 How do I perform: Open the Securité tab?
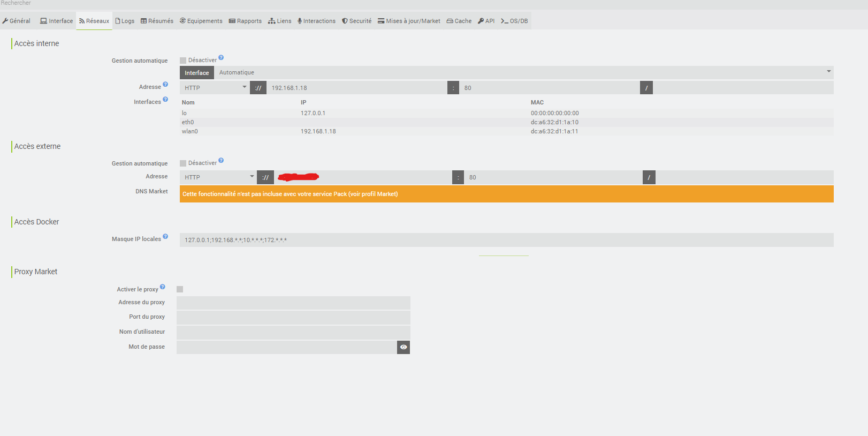(x=357, y=21)
